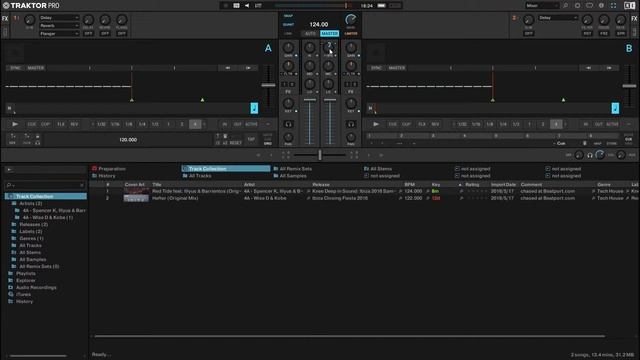
Task: Click TAP tempo button on Deck A
Action: pos(251,139)
